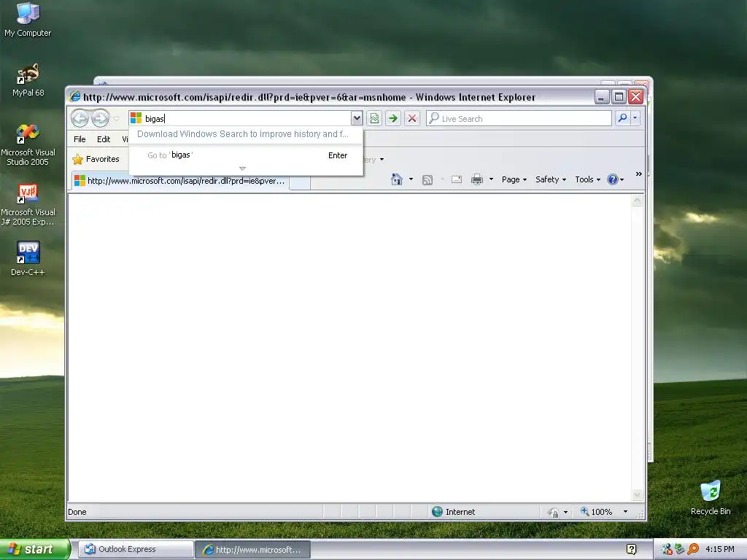Select the Recycle Bin desktop icon
Image resolution: width=747 pixels, height=560 pixels.
tap(711, 498)
